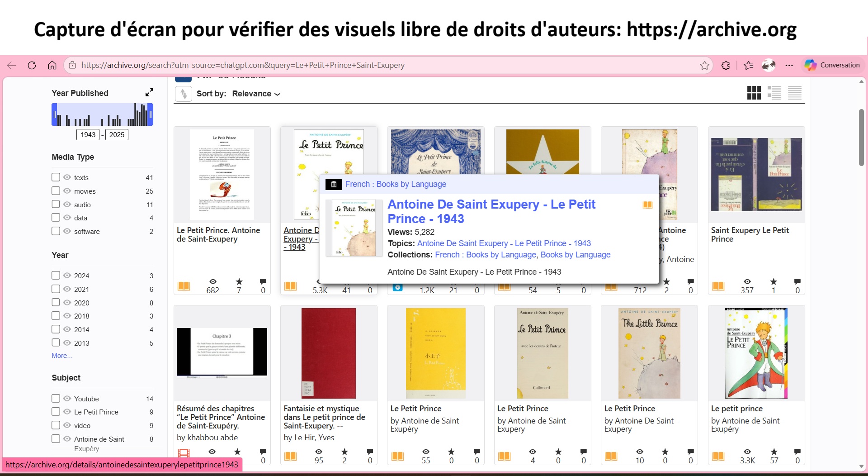Go to browser home page icon

coord(52,65)
